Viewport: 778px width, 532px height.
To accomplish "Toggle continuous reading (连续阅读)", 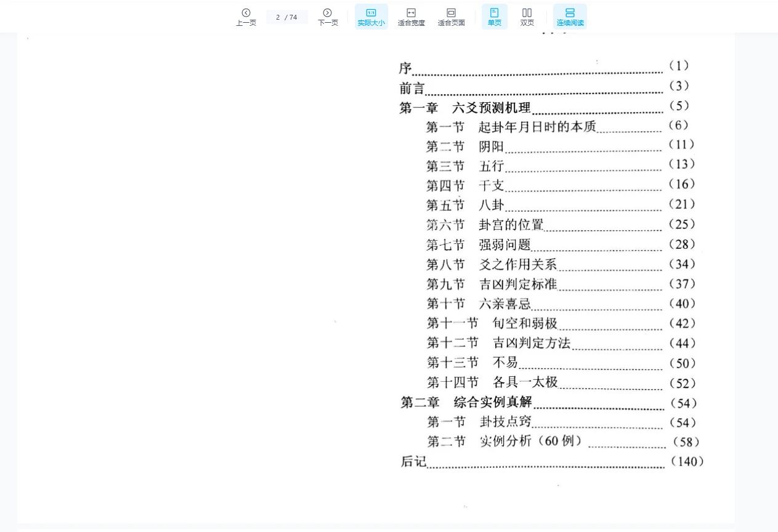I will click(570, 17).
